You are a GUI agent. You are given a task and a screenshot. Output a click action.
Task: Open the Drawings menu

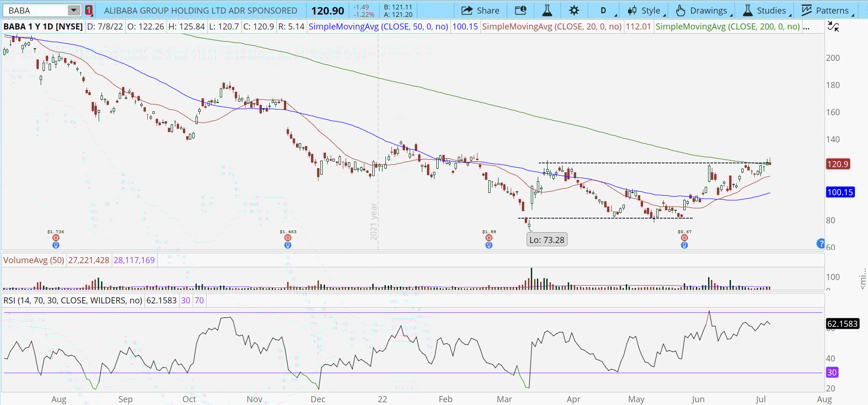point(702,10)
